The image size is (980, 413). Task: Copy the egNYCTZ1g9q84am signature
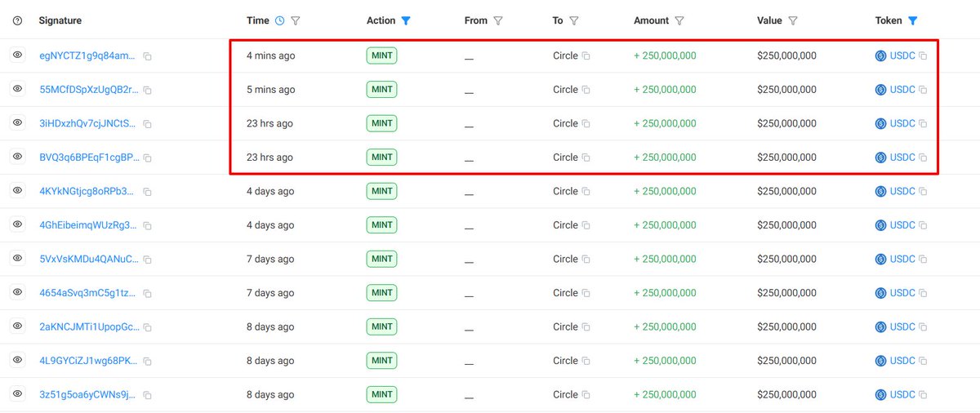pyautogui.click(x=148, y=56)
